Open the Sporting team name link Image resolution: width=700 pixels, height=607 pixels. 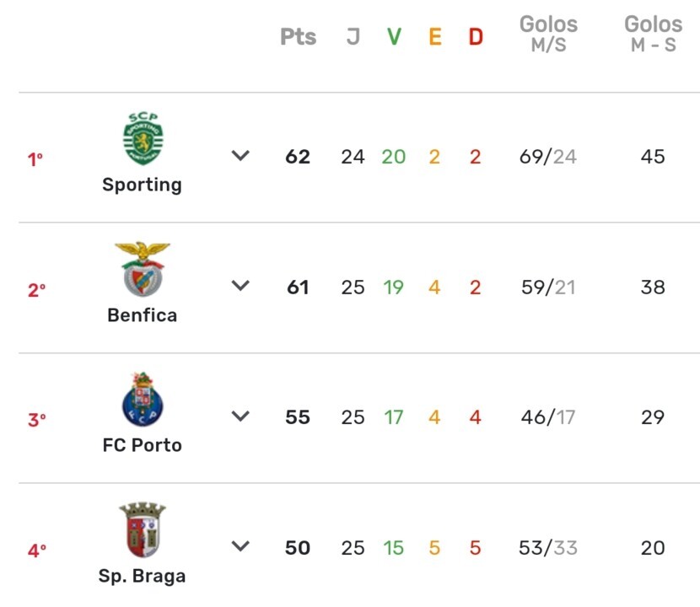pos(143,185)
